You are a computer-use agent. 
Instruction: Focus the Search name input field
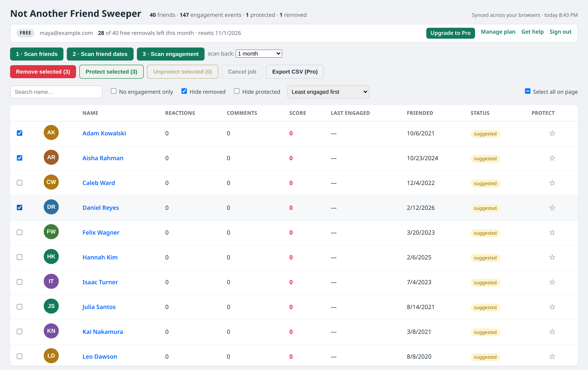(56, 92)
